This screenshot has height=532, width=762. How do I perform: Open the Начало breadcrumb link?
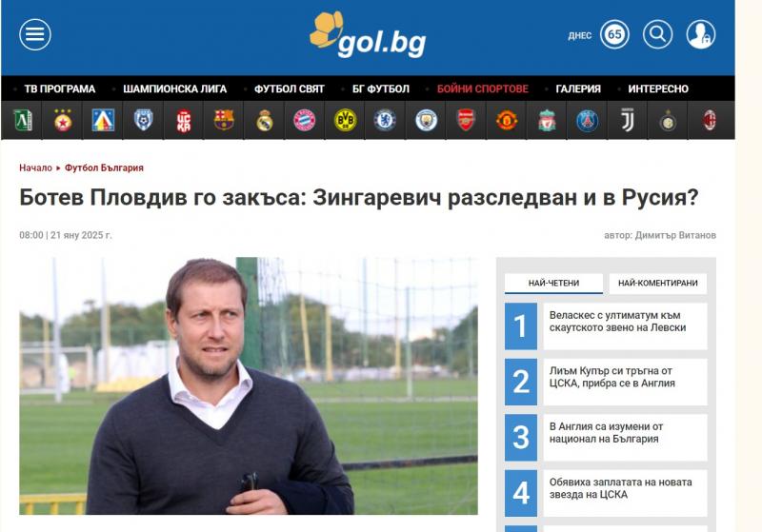click(35, 167)
